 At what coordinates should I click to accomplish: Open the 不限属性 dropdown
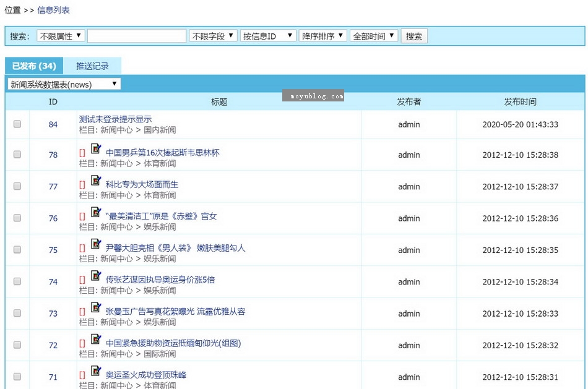tap(61, 36)
